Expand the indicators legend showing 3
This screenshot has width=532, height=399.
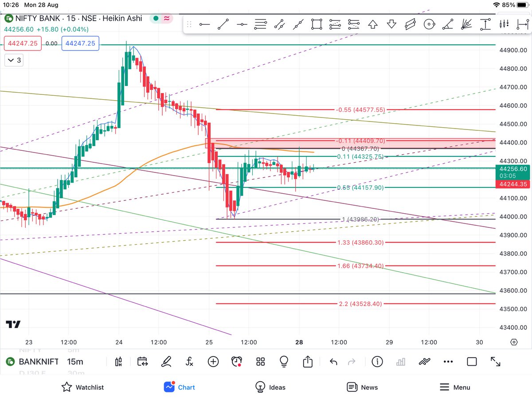click(13, 60)
